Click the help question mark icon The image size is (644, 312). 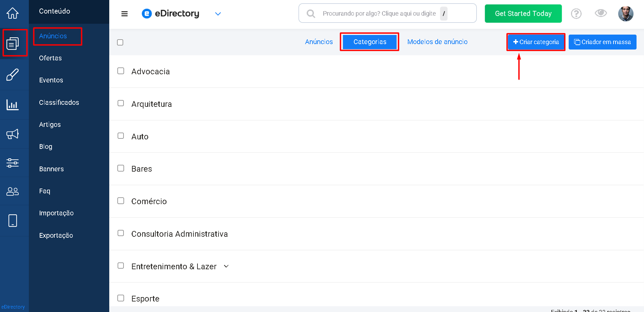(576, 14)
